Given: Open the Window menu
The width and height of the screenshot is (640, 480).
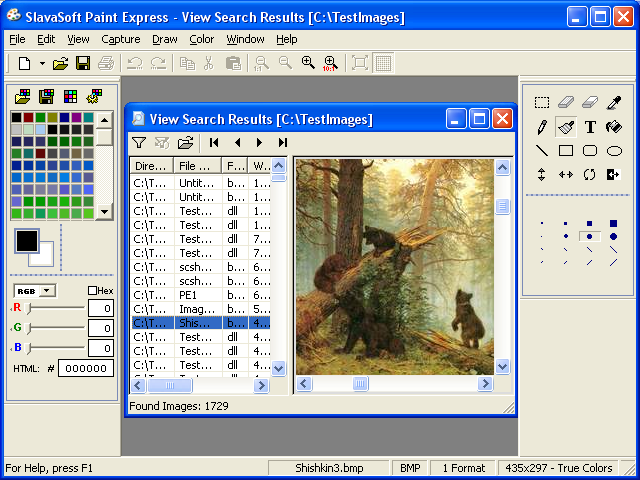Looking at the screenshot, I should (x=245, y=39).
